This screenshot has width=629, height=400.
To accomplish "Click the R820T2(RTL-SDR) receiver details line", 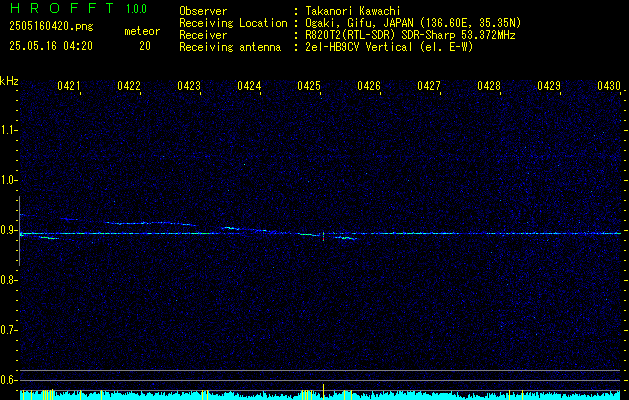I will pyautogui.click(x=410, y=35).
